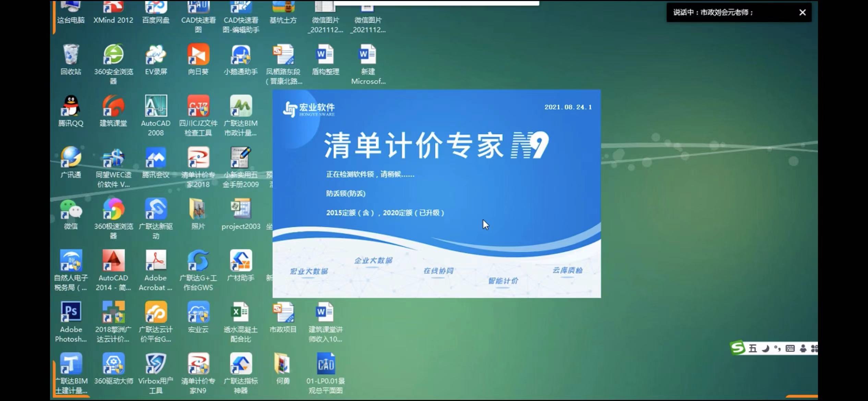The image size is (868, 401).
Task: Open 同望WEC造价软件 shortcut
Action: pyautogui.click(x=113, y=167)
